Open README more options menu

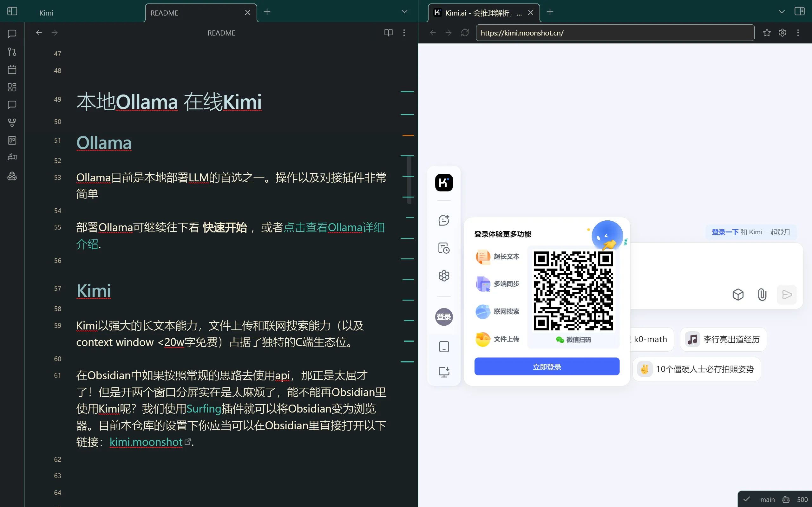(x=404, y=33)
